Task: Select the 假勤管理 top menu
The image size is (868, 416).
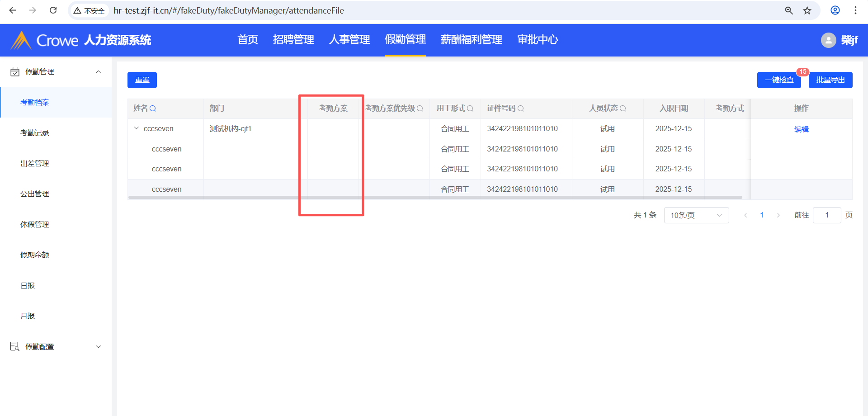Action: tap(406, 40)
